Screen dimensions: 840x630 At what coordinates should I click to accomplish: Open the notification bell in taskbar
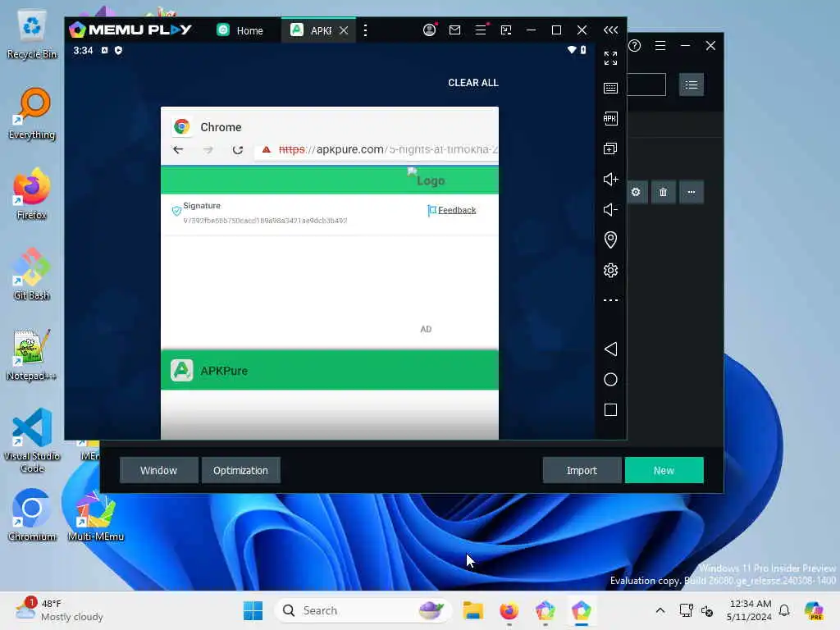[784, 610]
